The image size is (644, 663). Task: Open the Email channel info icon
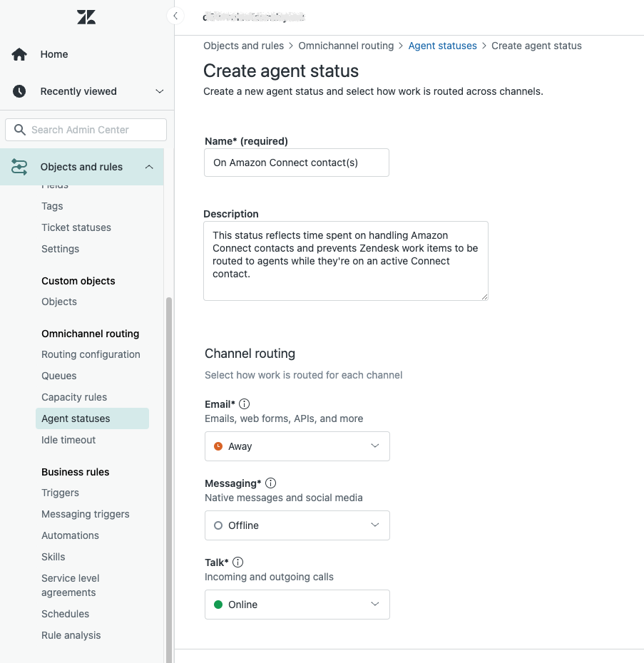pyautogui.click(x=244, y=404)
